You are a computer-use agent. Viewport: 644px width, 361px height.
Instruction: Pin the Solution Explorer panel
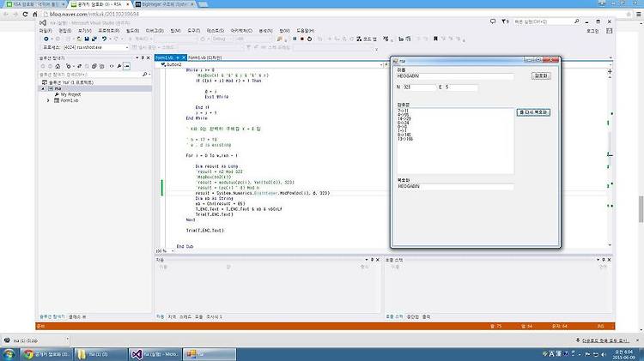pyautogui.click(x=143, y=57)
